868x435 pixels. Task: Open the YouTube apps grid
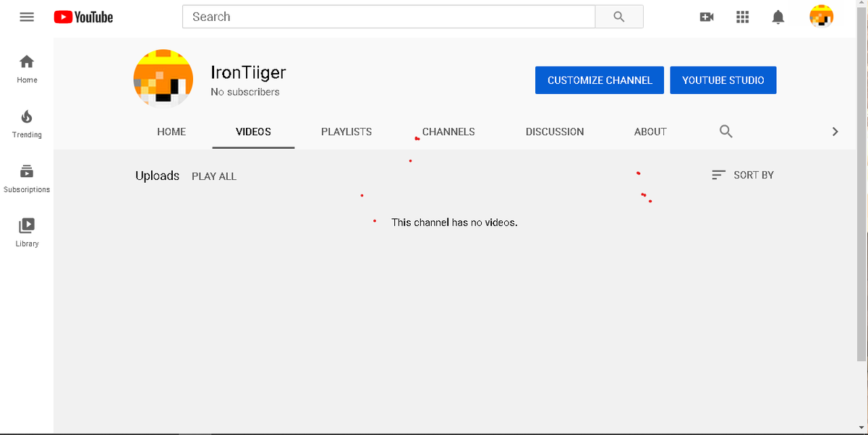pos(742,17)
